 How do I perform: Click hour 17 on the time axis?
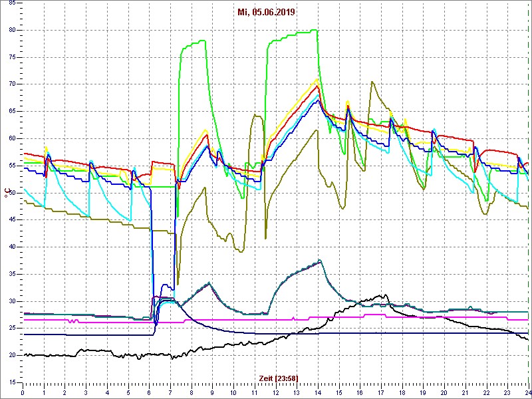(x=380, y=393)
